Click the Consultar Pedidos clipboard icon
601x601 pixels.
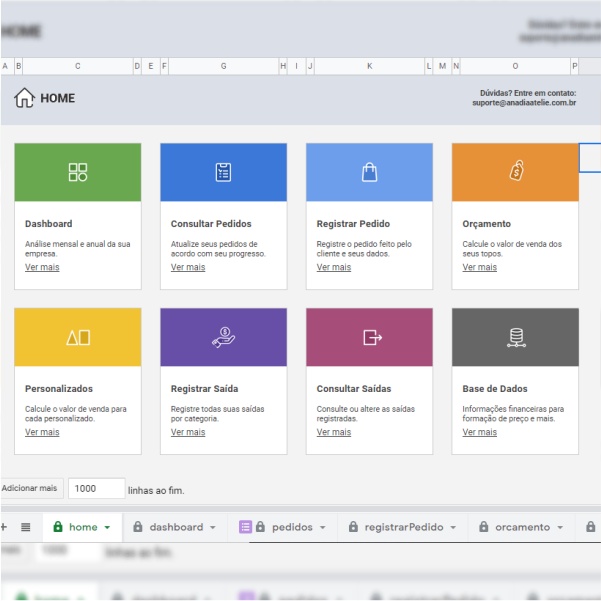pos(223,172)
